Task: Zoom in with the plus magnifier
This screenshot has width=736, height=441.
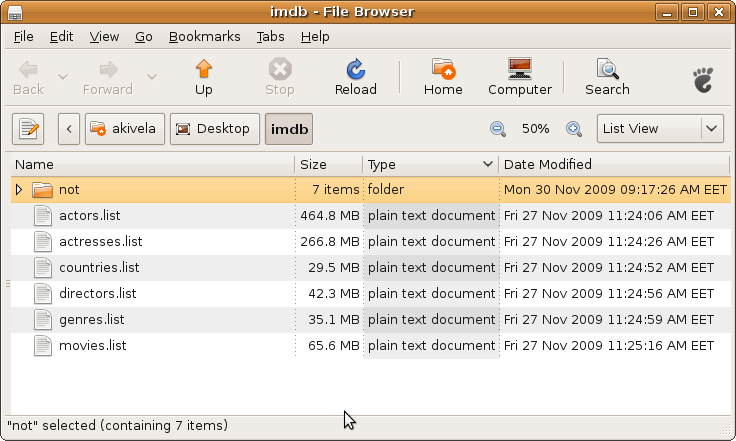Action: pos(574,129)
